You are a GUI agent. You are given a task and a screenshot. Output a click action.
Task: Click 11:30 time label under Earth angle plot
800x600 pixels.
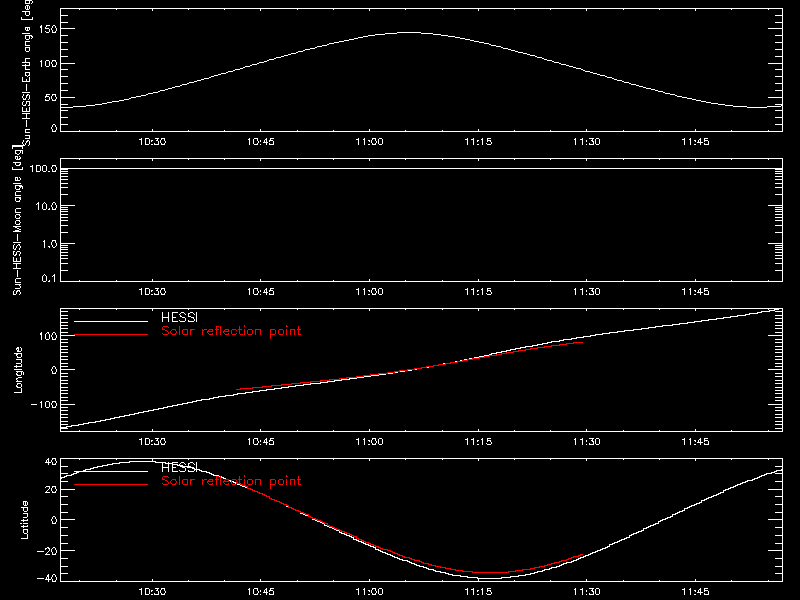[587, 141]
